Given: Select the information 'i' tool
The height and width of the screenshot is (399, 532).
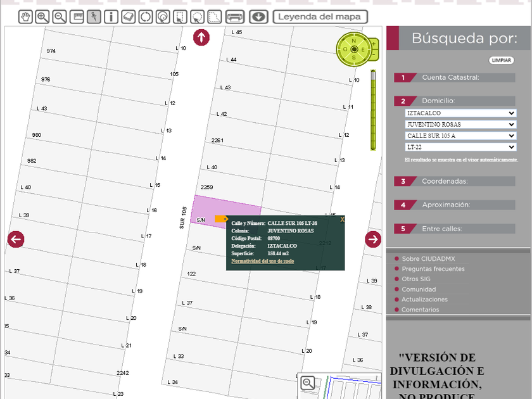Looking at the screenshot, I should (x=111, y=17).
